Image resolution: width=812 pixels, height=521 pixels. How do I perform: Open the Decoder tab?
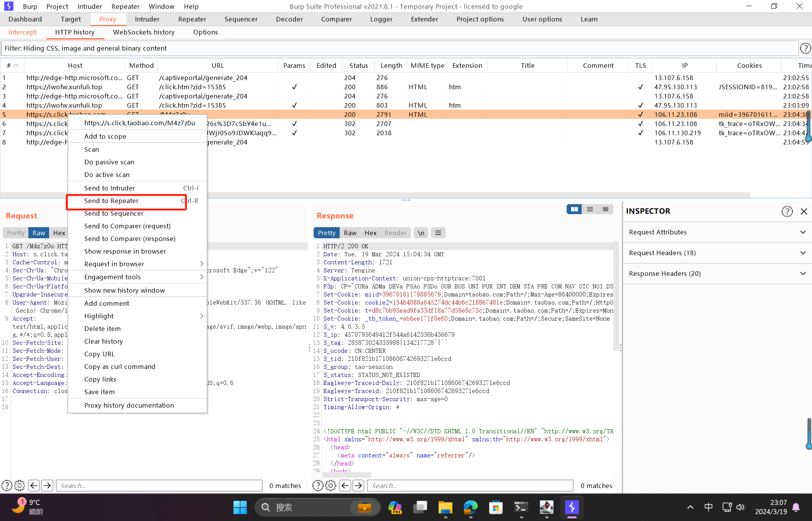coord(289,19)
